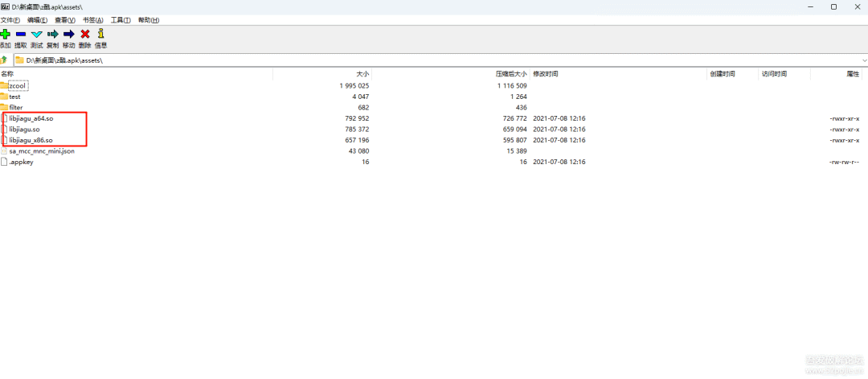Click the size value 1 995 025

tap(354, 86)
